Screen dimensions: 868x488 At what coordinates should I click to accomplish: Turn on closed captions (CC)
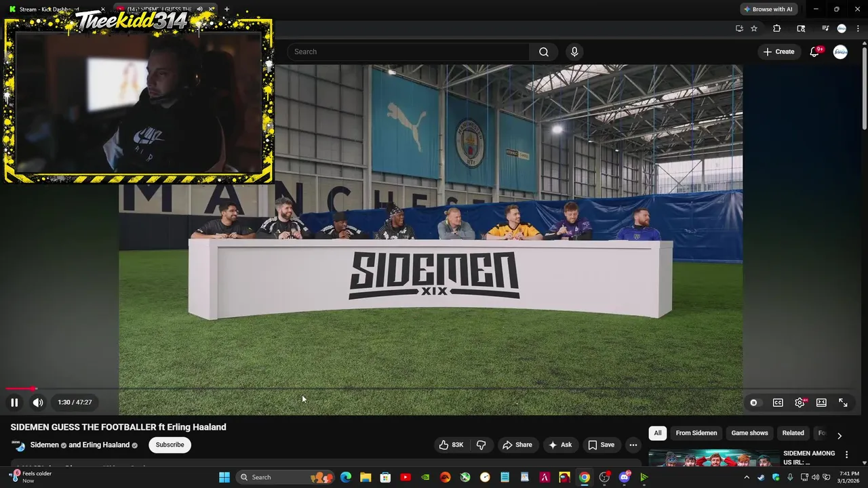coord(778,403)
